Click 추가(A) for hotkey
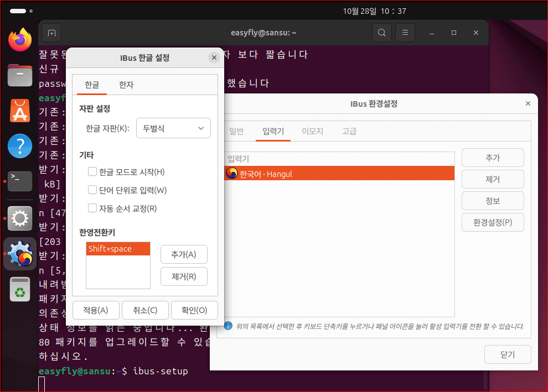This screenshot has height=392, width=548. point(184,254)
